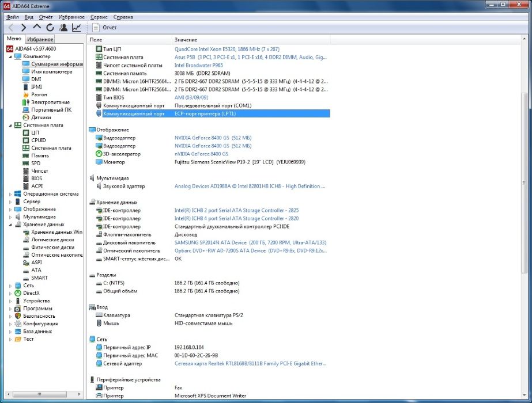Image resolution: width=532 pixels, height=403 pixels.
Task: Open the Realtek RTL8168B network adapter link
Action: pos(250,364)
